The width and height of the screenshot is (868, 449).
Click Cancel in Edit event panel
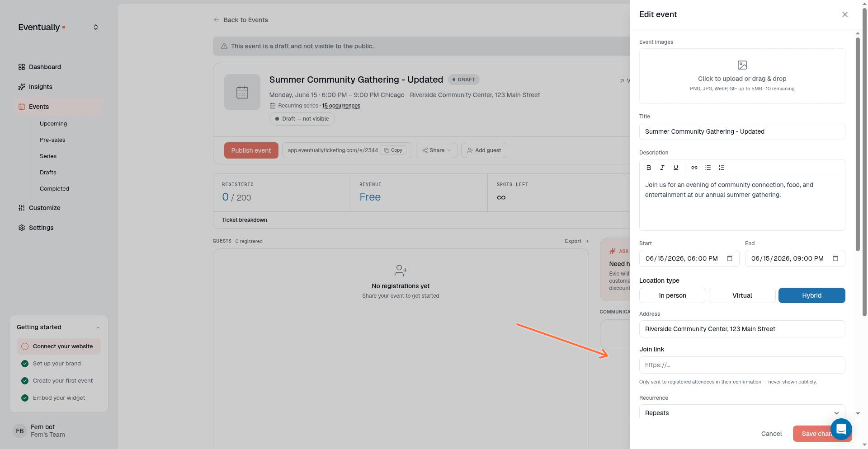pyautogui.click(x=771, y=434)
